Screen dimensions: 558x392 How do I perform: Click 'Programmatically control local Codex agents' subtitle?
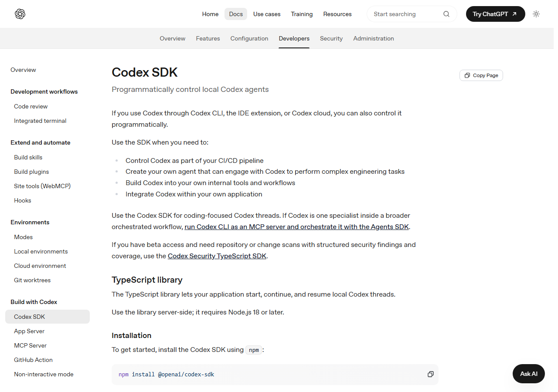tap(190, 89)
